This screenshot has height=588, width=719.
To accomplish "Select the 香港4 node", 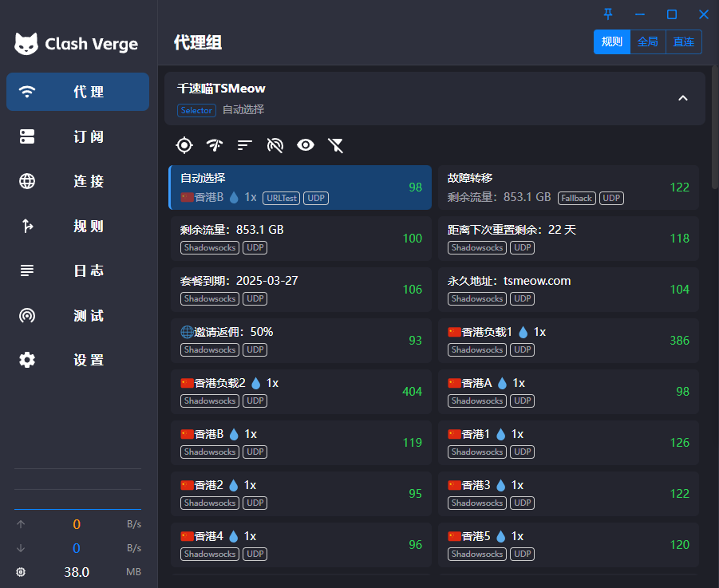I will point(301,544).
